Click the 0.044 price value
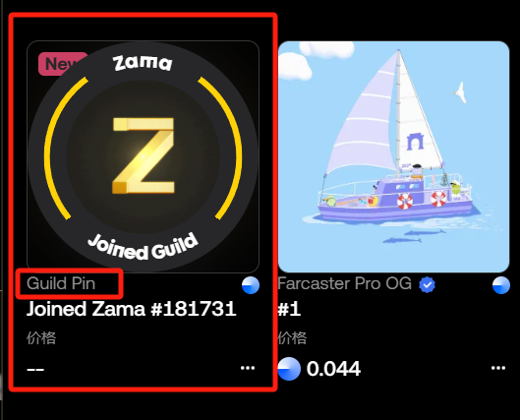 333,369
